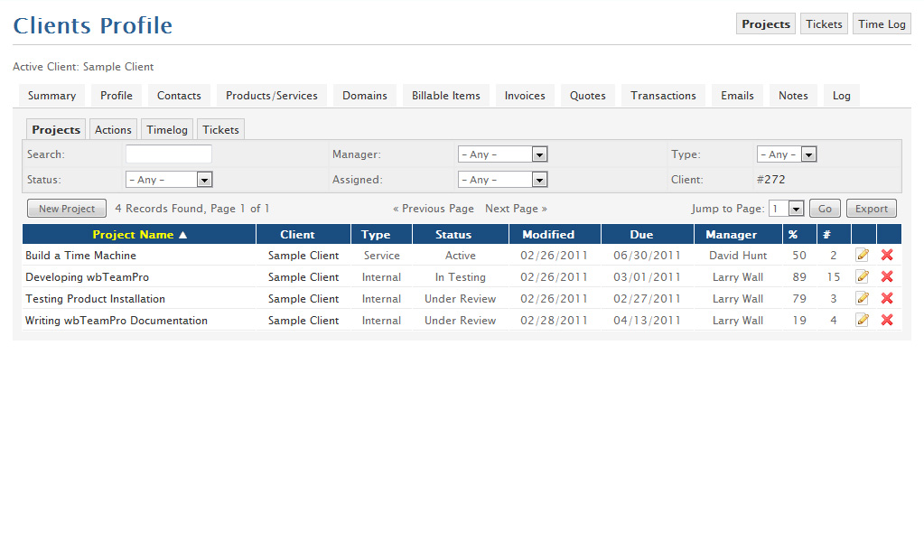Edit the Writing wbTeamPro Documentation entry

tap(862, 321)
